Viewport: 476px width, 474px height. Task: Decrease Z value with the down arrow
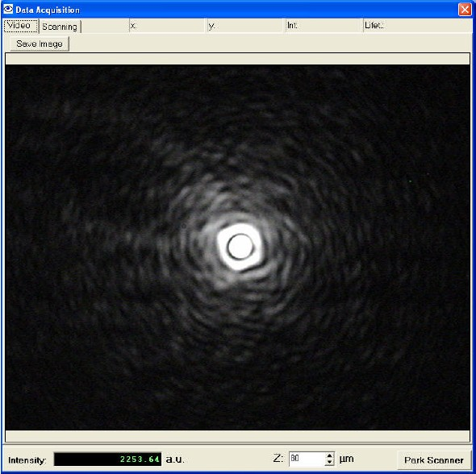pyautogui.click(x=329, y=462)
